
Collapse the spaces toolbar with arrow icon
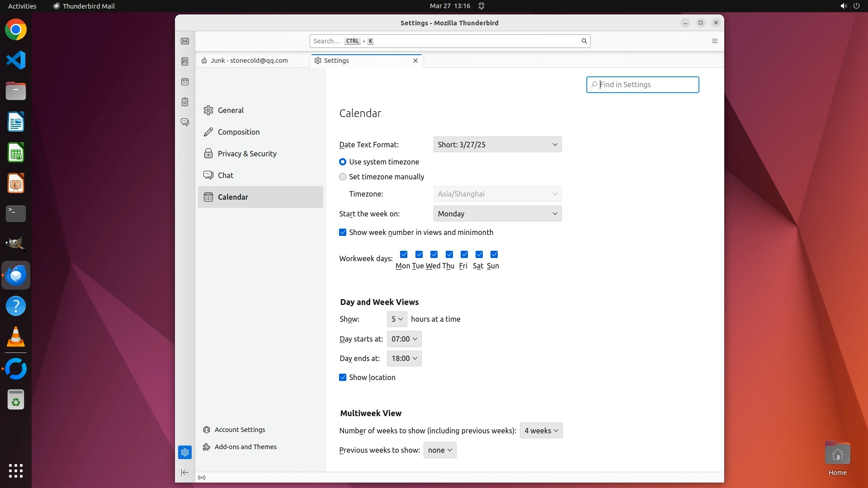point(185,472)
